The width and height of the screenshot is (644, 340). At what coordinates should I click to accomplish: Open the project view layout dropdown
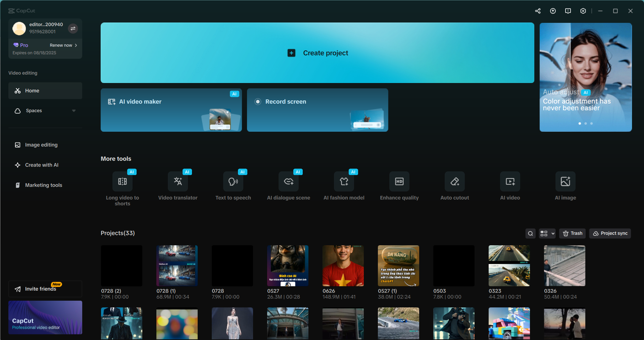[547, 233]
